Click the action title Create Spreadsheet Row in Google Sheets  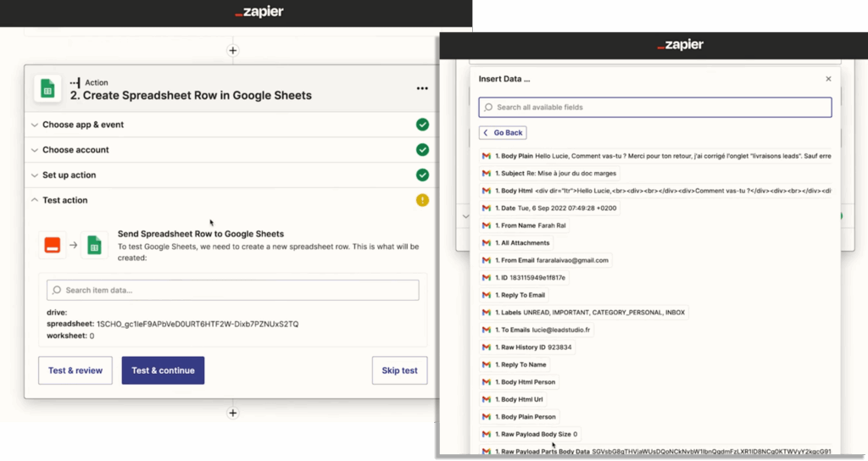pos(191,96)
